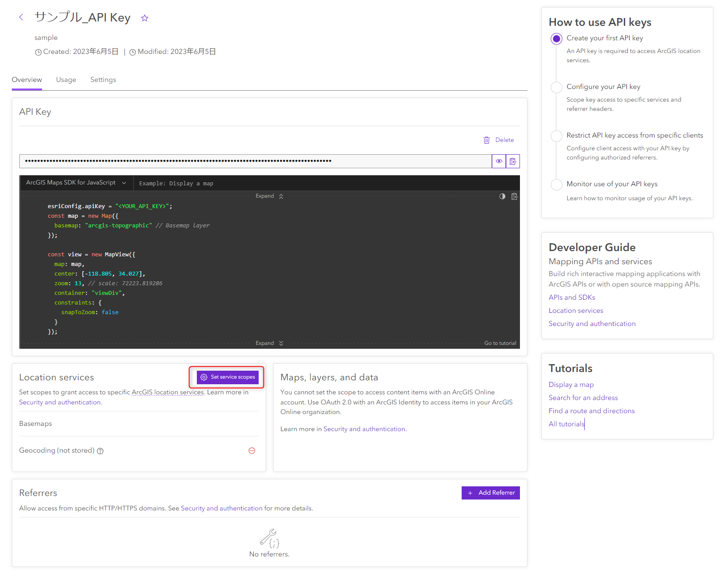Click the Delete text link
The height and width of the screenshot is (588, 726).
point(504,140)
